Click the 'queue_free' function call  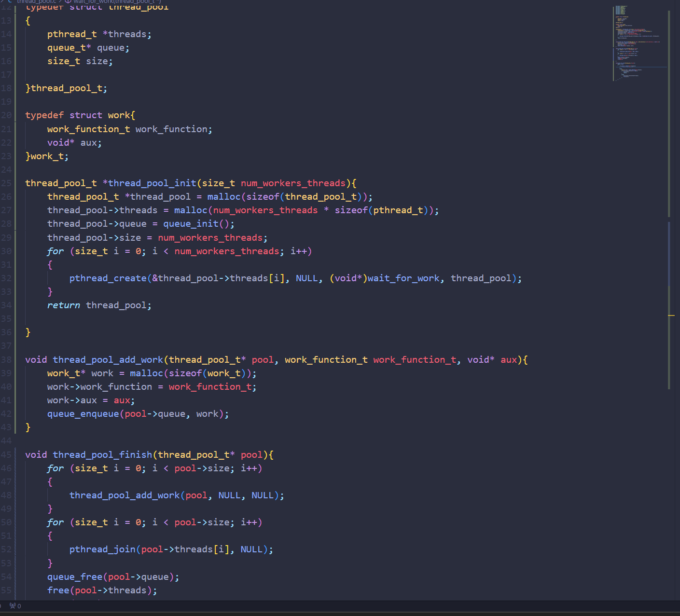(x=74, y=577)
